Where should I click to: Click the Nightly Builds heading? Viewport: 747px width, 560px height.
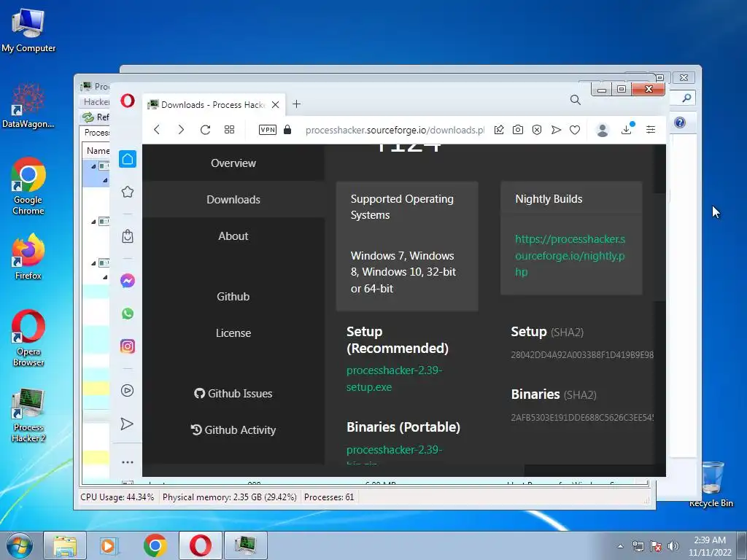pos(549,198)
